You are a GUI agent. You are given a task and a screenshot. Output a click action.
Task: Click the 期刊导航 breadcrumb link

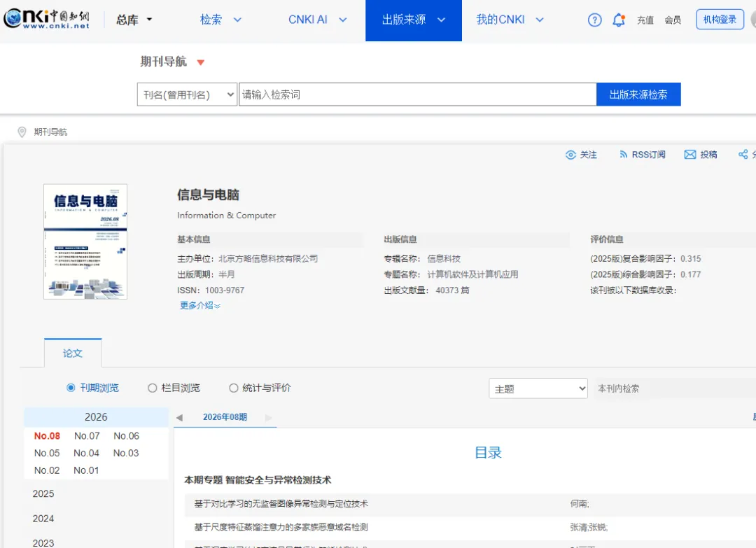click(x=50, y=132)
